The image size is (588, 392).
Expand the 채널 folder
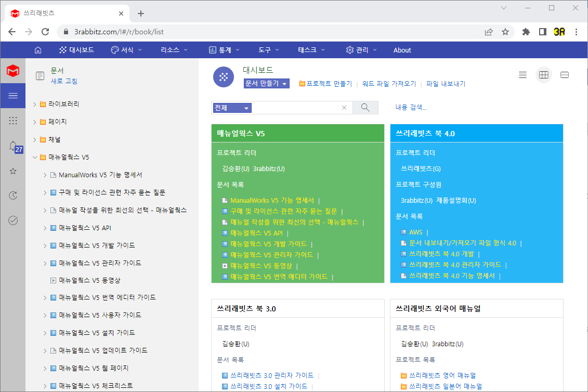[x=34, y=139]
